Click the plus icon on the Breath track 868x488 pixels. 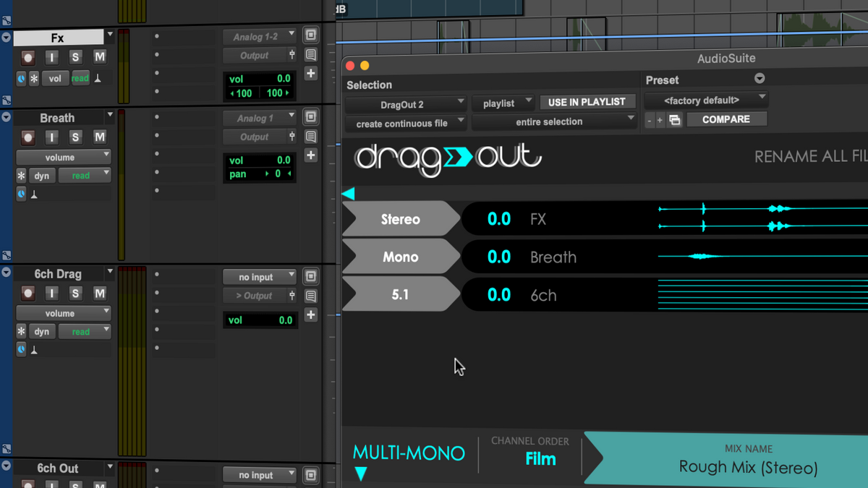pyautogui.click(x=311, y=155)
